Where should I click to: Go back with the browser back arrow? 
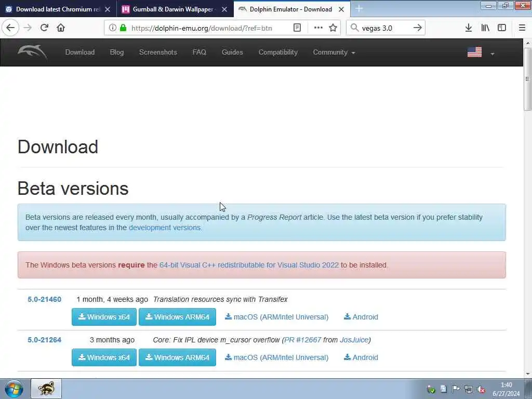tap(10, 28)
